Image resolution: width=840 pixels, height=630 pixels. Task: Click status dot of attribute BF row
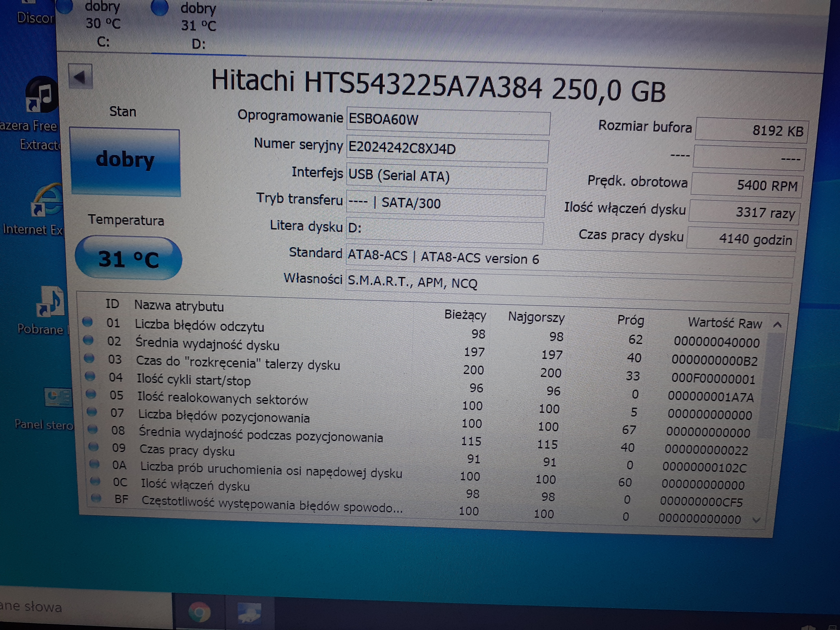click(96, 498)
